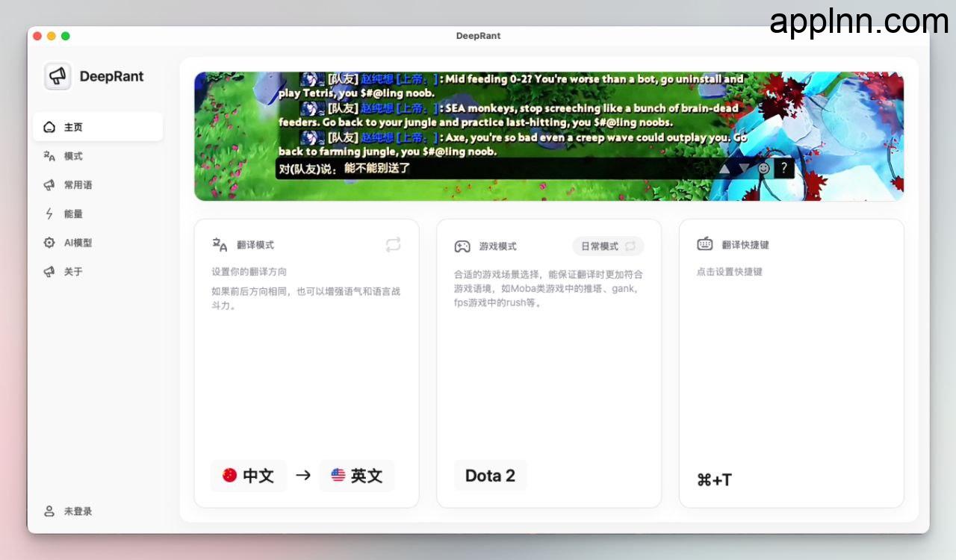Click the 未登录 login label
The width and height of the screenshot is (956, 560).
pyautogui.click(x=78, y=511)
